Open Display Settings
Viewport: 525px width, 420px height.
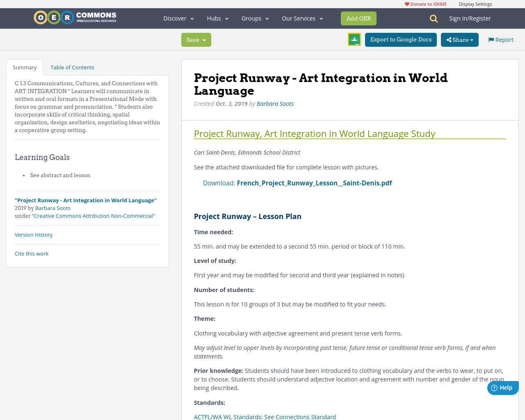pos(475,3)
